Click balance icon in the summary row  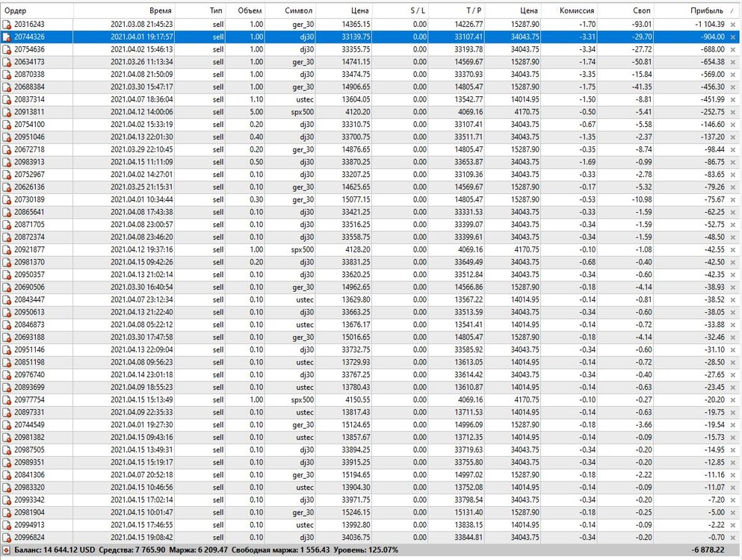pyautogui.click(x=7, y=550)
